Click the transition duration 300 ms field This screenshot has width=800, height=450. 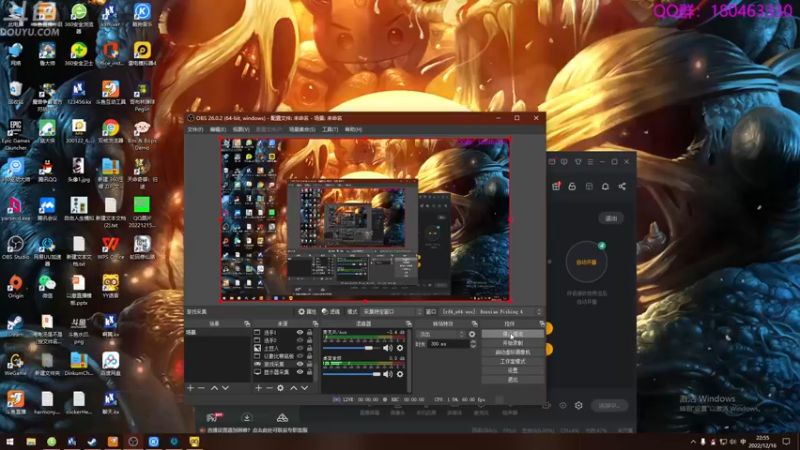[x=448, y=344]
